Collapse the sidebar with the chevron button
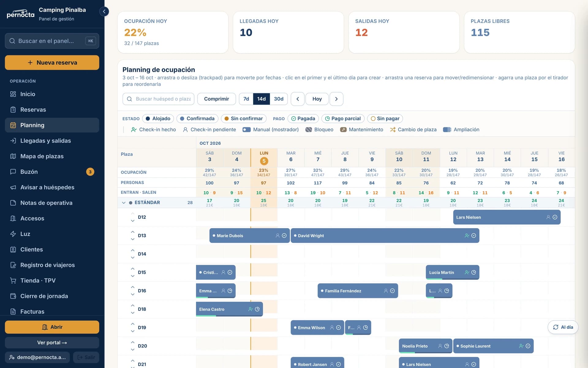588x368 pixels. (x=104, y=12)
